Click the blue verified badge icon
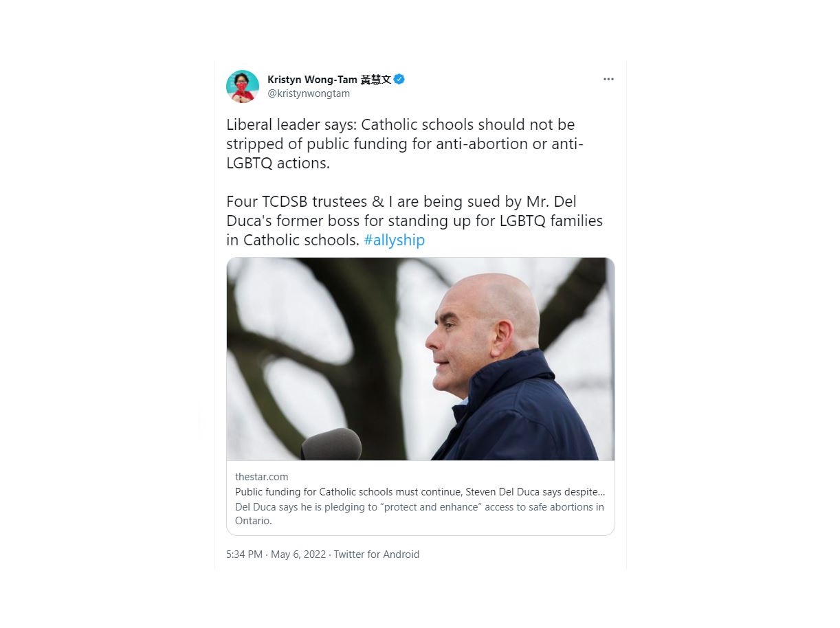 (x=399, y=79)
